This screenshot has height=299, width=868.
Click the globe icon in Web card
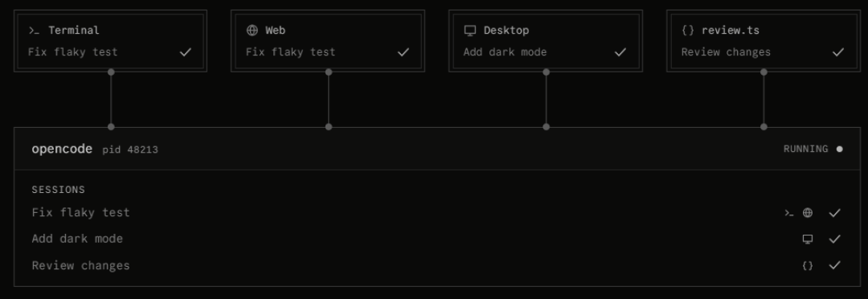tap(252, 31)
